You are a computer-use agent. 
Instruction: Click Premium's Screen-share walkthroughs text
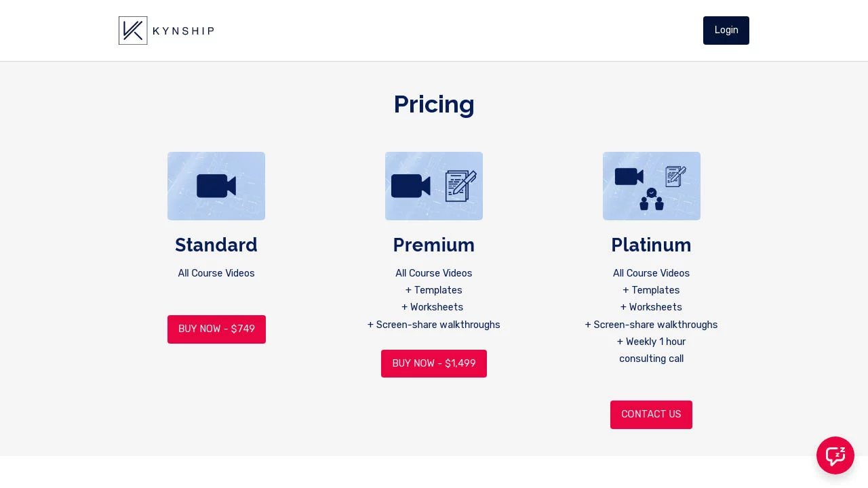point(434,325)
